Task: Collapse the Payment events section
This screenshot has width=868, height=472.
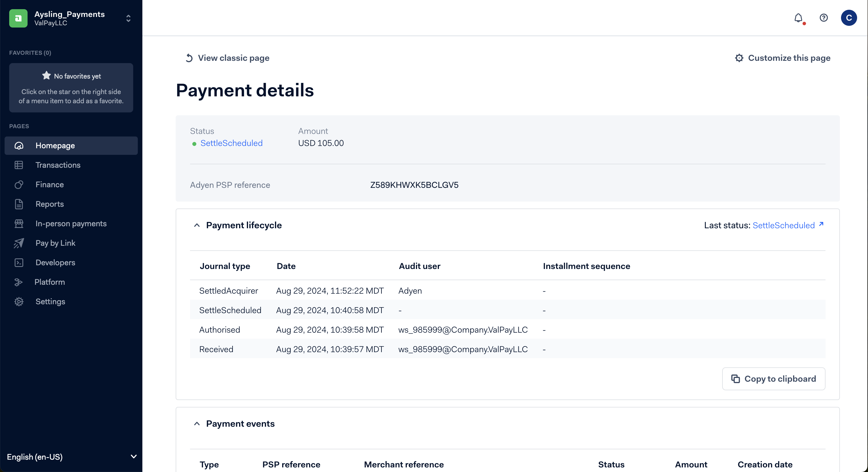Action: pyautogui.click(x=197, y=424)
